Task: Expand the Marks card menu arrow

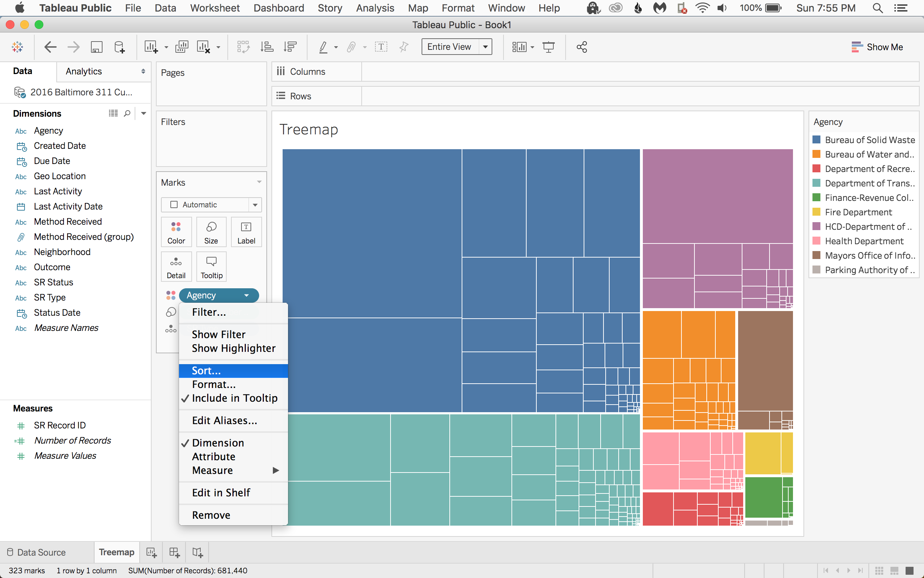Action: click(x=259, y=182)
